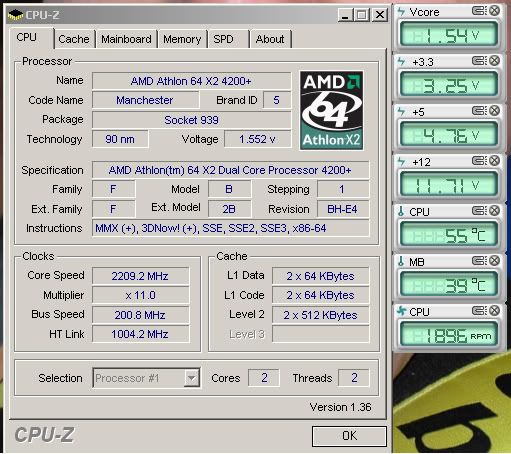Select the Memory tab

[x=182, y=39]
